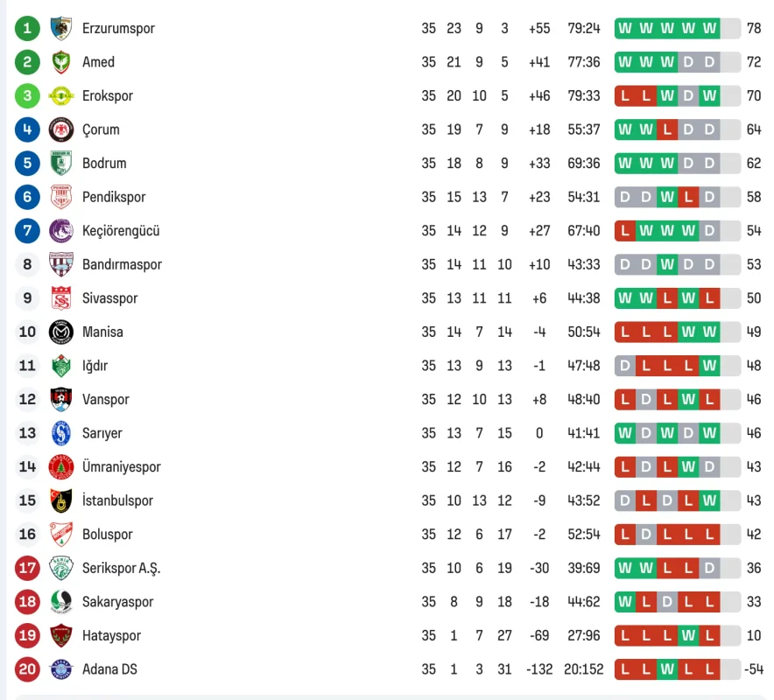Click the green rank 1 position badge
This screenshot has height=700, width=774.
coord(27,28)
